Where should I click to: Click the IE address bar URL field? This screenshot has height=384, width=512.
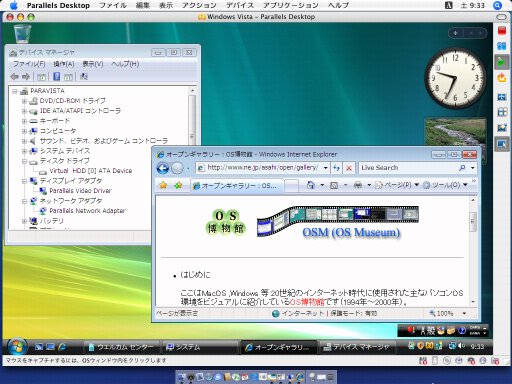pos(262,168)
